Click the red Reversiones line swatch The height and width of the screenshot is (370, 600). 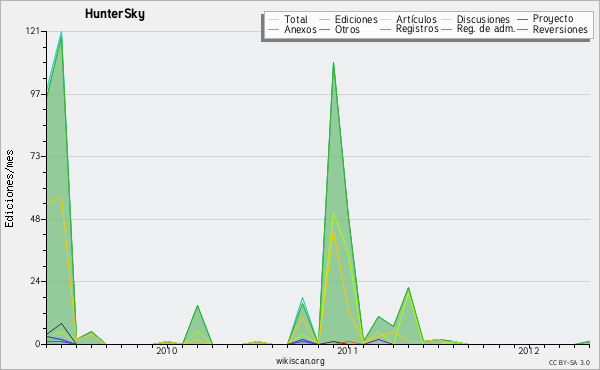522,29
